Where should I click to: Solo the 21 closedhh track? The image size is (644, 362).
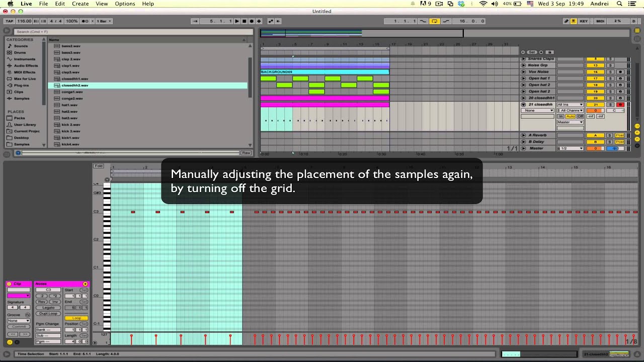pos(610,105)
